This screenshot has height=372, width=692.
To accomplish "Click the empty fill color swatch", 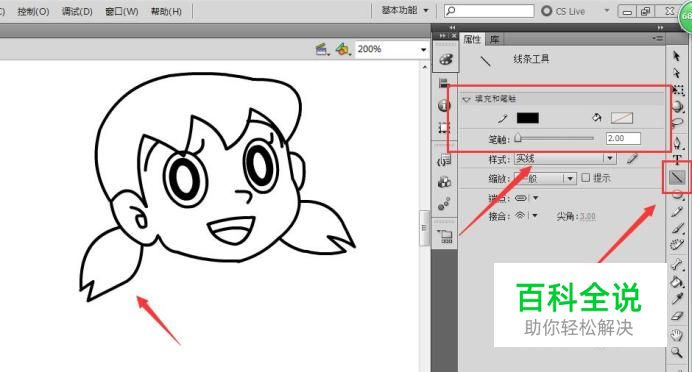I will click(622, 118).
